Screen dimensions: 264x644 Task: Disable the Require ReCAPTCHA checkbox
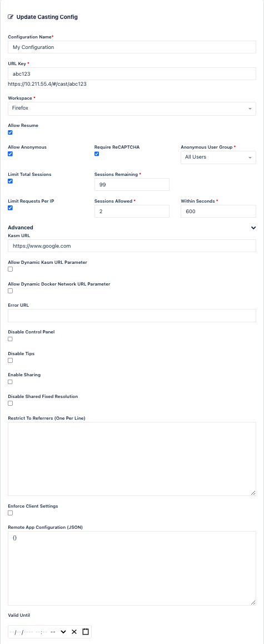[x=97, y=154]
